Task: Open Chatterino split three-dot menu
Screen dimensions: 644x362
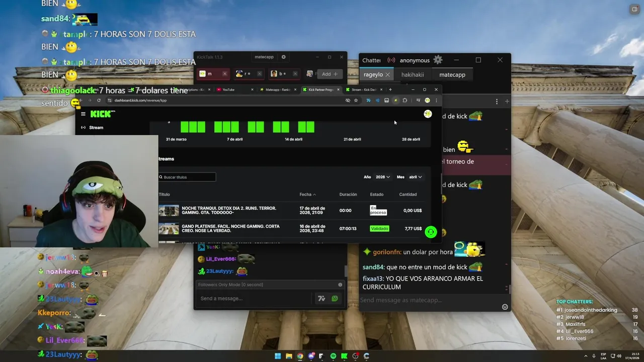Action: click(x=497, y=102)
